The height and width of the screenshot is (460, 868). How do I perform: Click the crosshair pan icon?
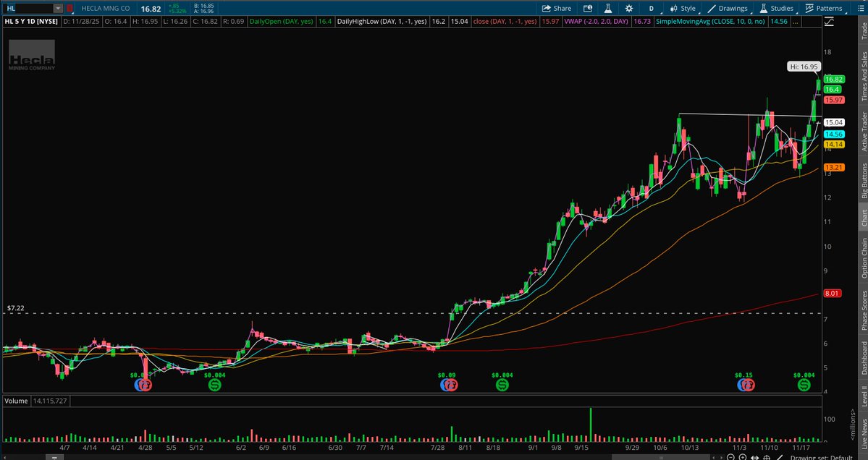tap(767, 457)
